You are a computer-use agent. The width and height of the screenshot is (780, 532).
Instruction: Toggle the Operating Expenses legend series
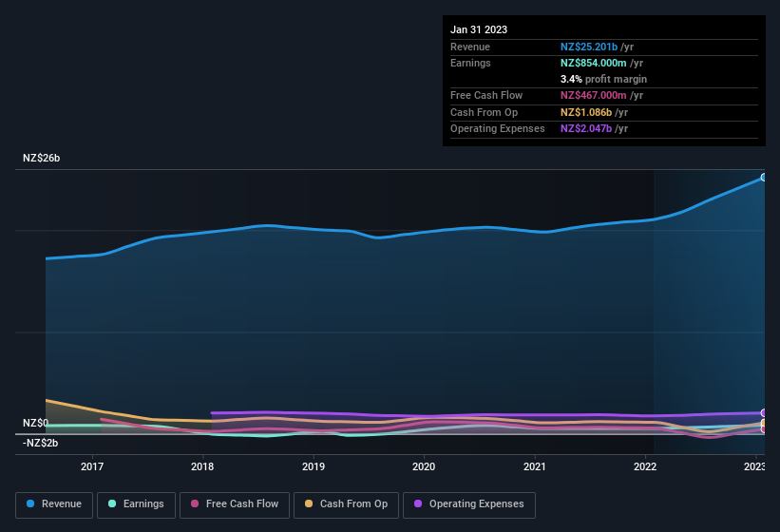tap(468, 504)
